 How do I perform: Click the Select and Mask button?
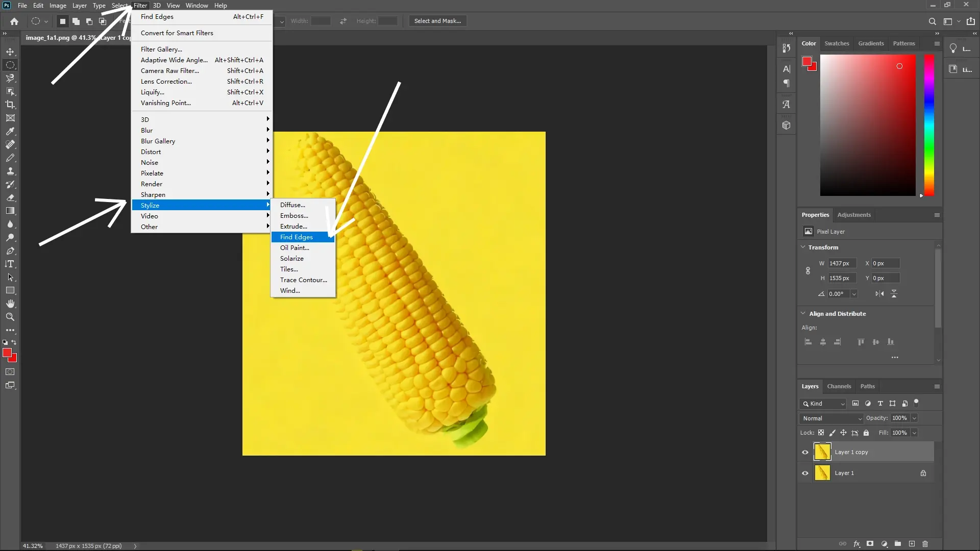pos(437,20)
